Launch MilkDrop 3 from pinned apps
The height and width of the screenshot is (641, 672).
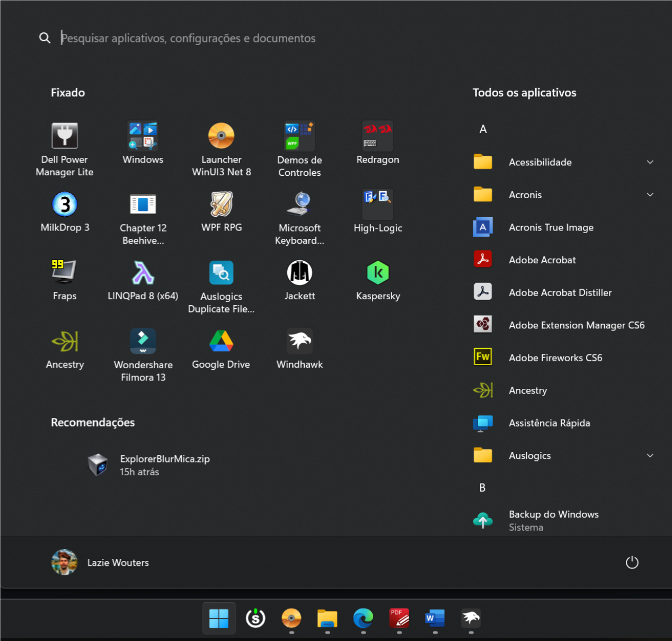point(65,213)
